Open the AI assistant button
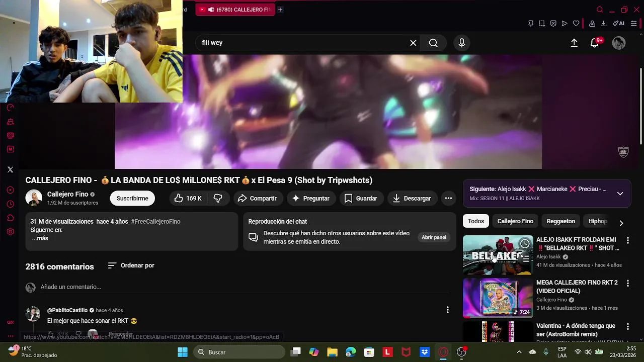The width and height of the screenshot is (644, 362). point(618,23)
